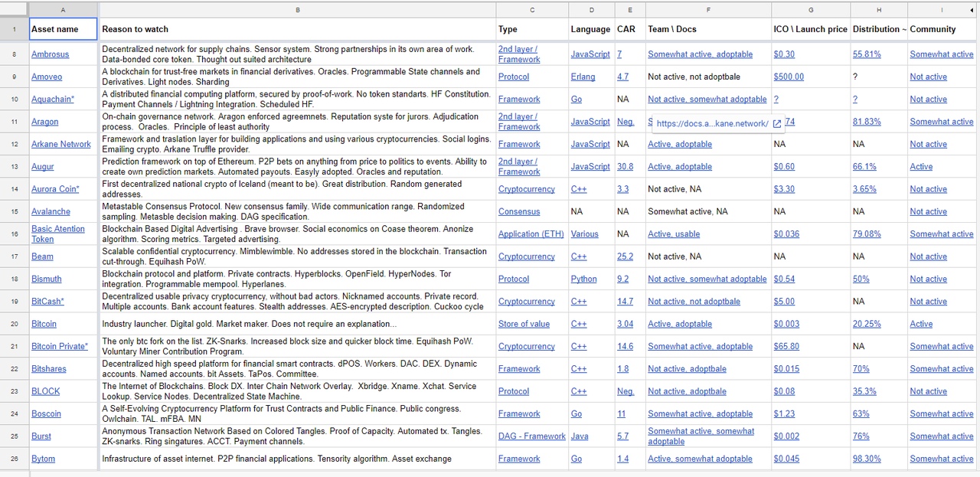Select row 20 header number
This screenshot has height=477, width=980.
[14, 324]
